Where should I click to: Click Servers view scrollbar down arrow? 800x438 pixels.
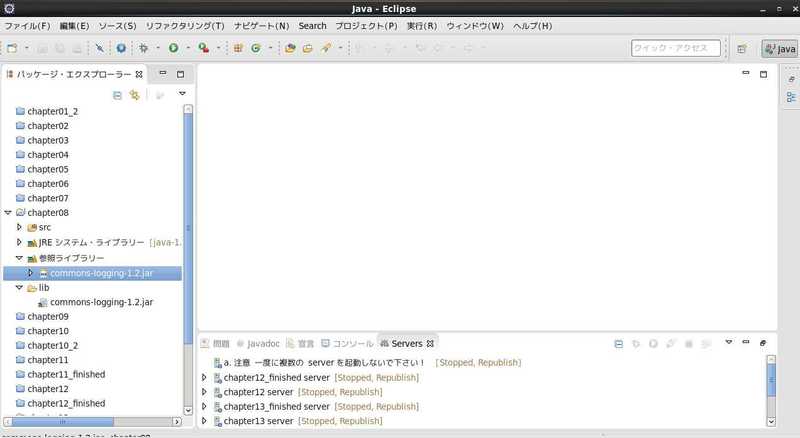pos(771,422)
